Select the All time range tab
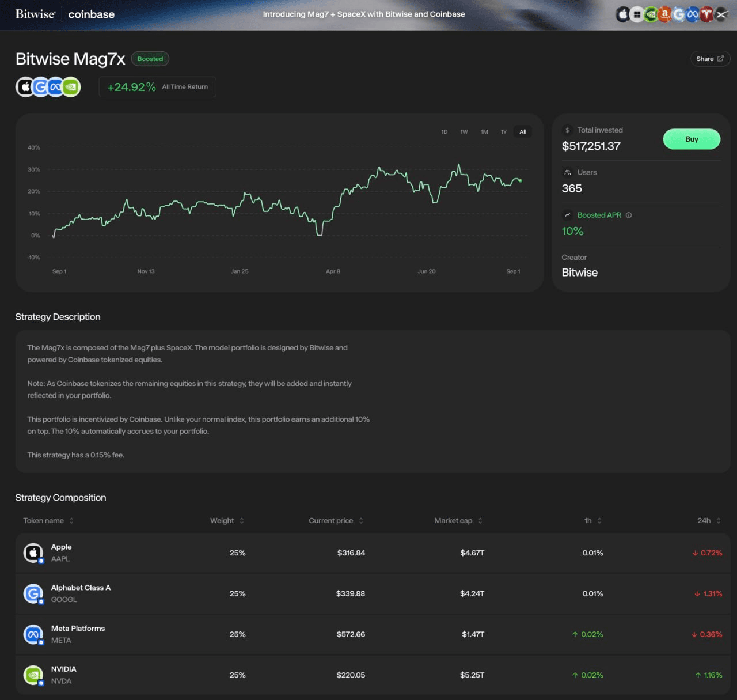This screenshot has height=700, width=737. pos(523,132)
